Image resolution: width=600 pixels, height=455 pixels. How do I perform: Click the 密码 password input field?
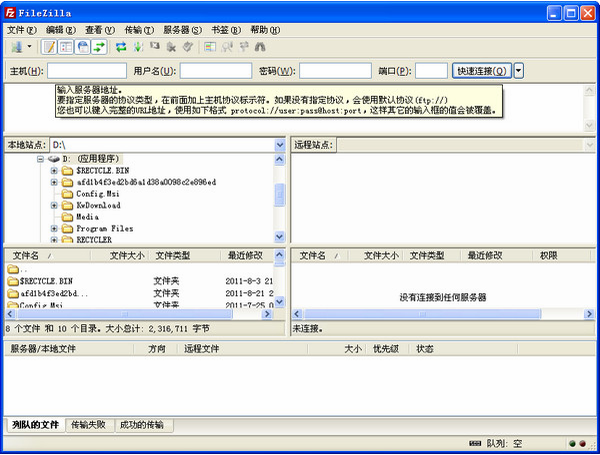tap(335, 71)
